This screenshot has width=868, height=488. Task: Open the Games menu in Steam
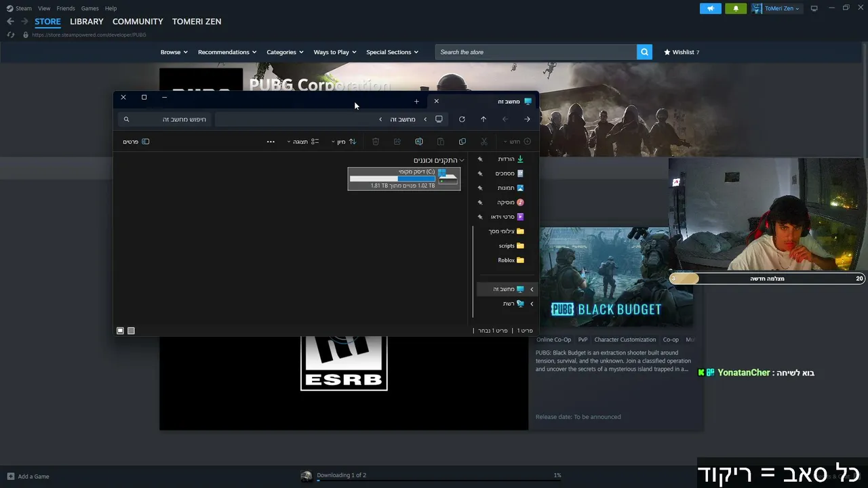90,8
